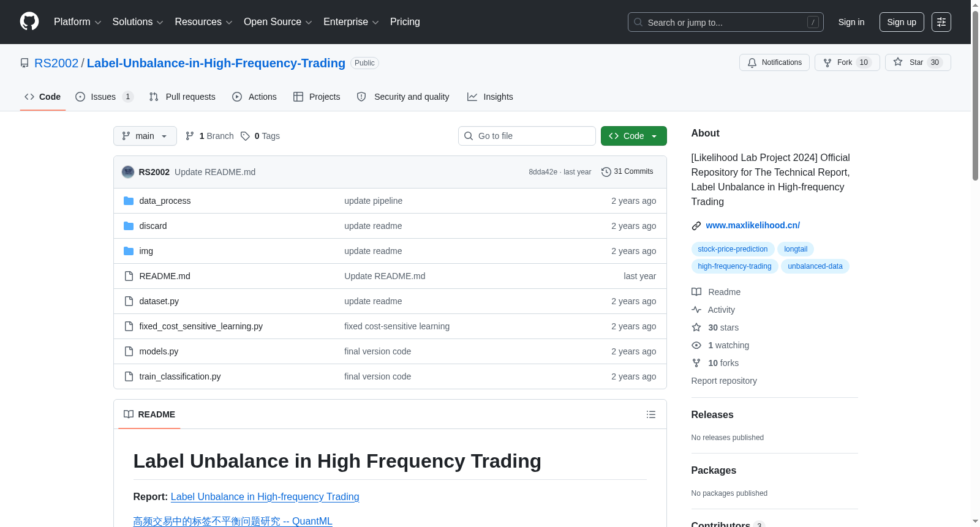
Task: Switch to the Issues tab
Action: point(104,97)
